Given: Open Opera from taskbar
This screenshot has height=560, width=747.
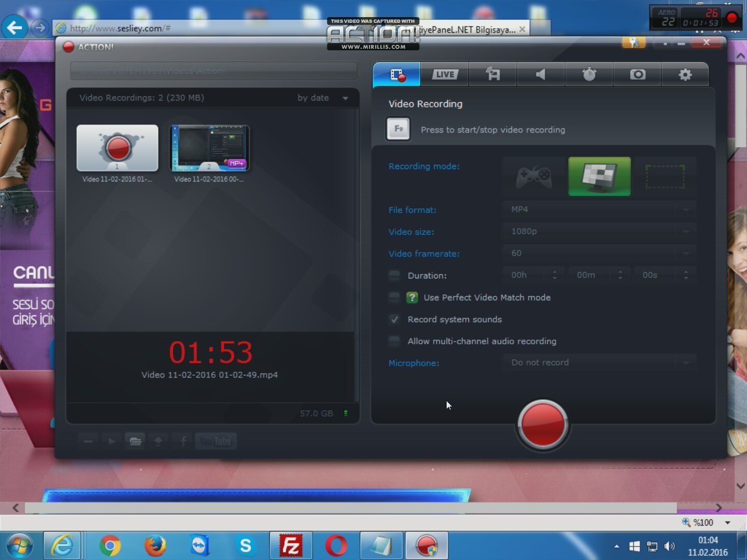Looking at the screenshot, I should pyautogui.click(x=336, y=546).
